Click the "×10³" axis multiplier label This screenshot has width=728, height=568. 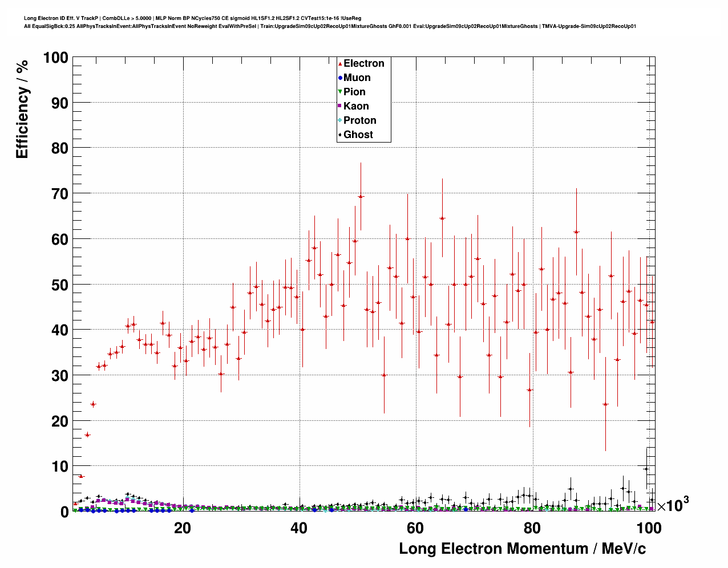[673, 505]
